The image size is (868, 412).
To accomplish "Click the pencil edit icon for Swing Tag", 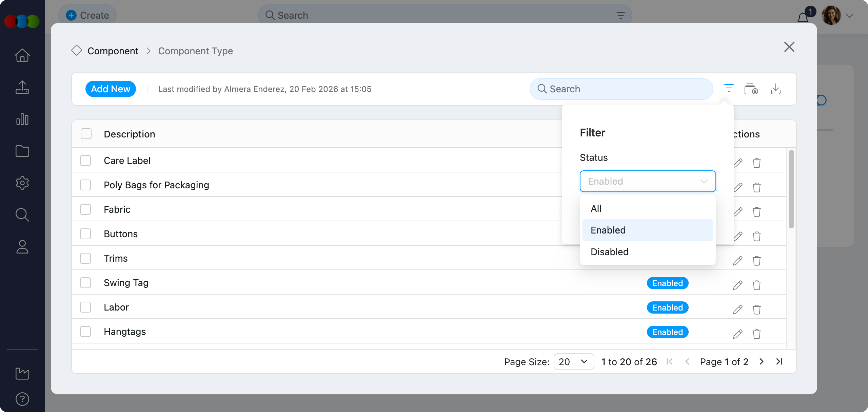I will [x=737, y=285].
